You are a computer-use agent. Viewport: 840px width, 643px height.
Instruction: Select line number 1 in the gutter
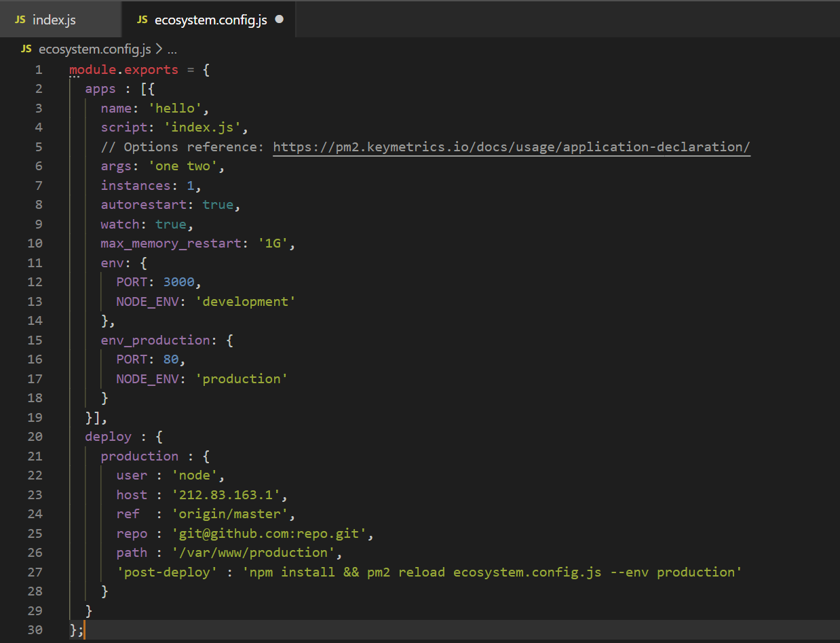tap(38, 69)
